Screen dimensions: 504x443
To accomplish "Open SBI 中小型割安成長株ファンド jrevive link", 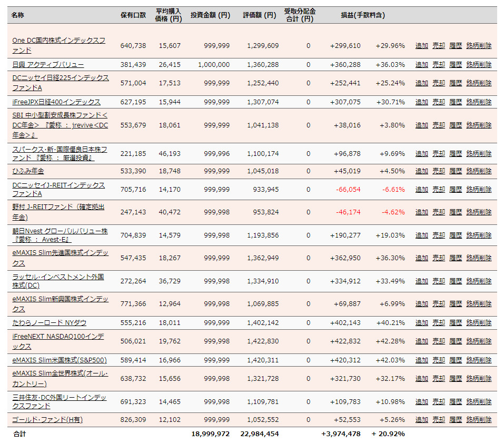I will coord(60,125).
